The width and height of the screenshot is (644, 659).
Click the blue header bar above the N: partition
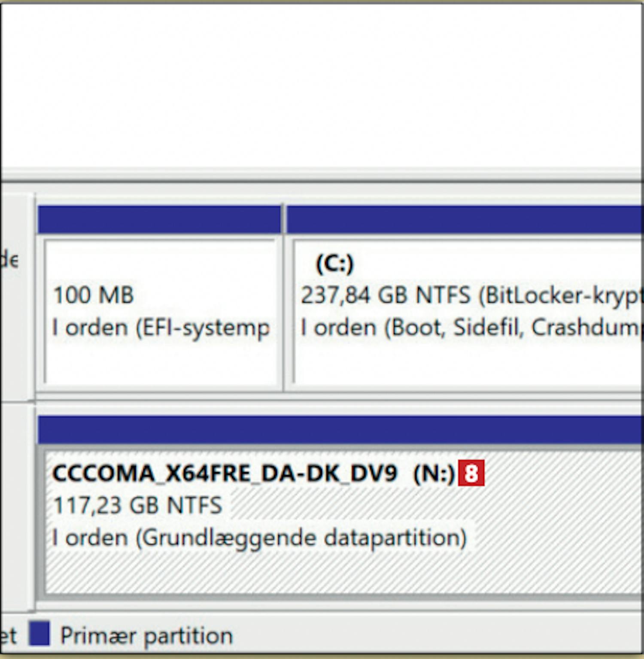pos(339,429)
